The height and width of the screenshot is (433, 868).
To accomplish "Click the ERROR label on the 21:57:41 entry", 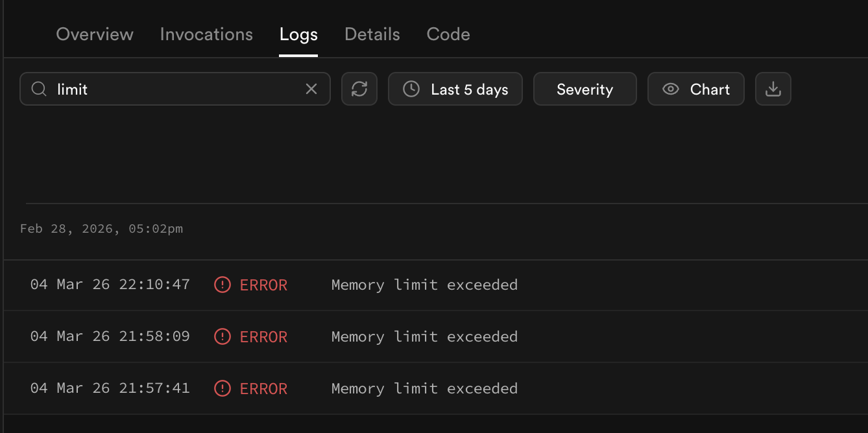I will pos(263,388).
